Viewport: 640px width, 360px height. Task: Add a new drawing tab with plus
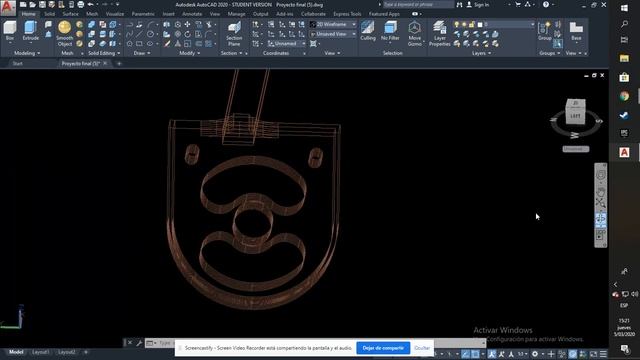coord(119,64)
